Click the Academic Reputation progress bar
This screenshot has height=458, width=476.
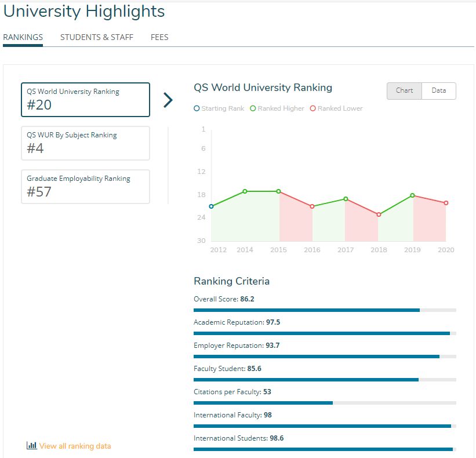tap(325, 333)
